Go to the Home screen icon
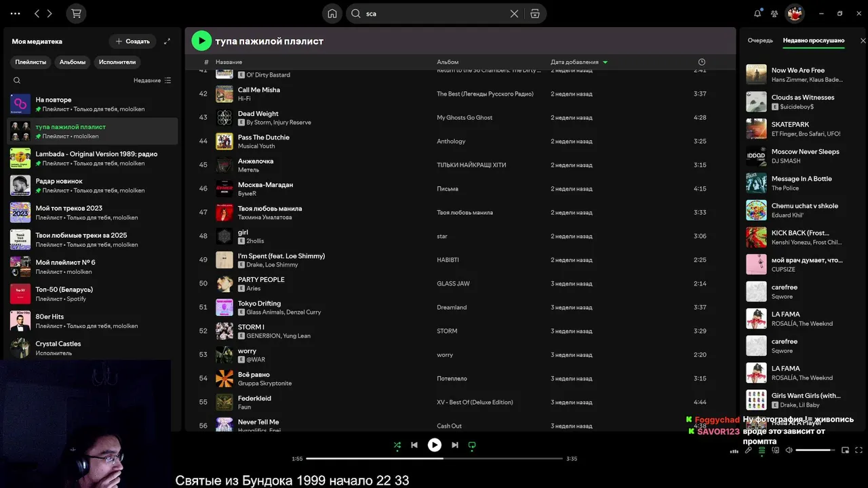868x488 pixels. coord(332,14)
